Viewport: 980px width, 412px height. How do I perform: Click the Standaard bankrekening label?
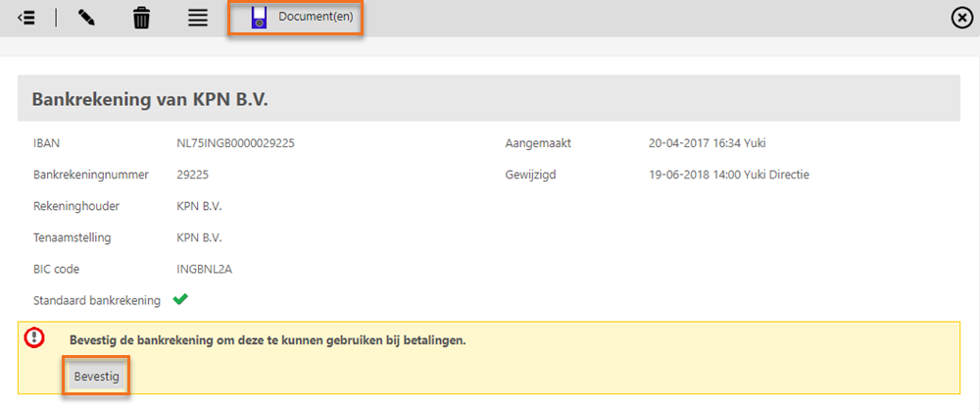tap(97, 301)
